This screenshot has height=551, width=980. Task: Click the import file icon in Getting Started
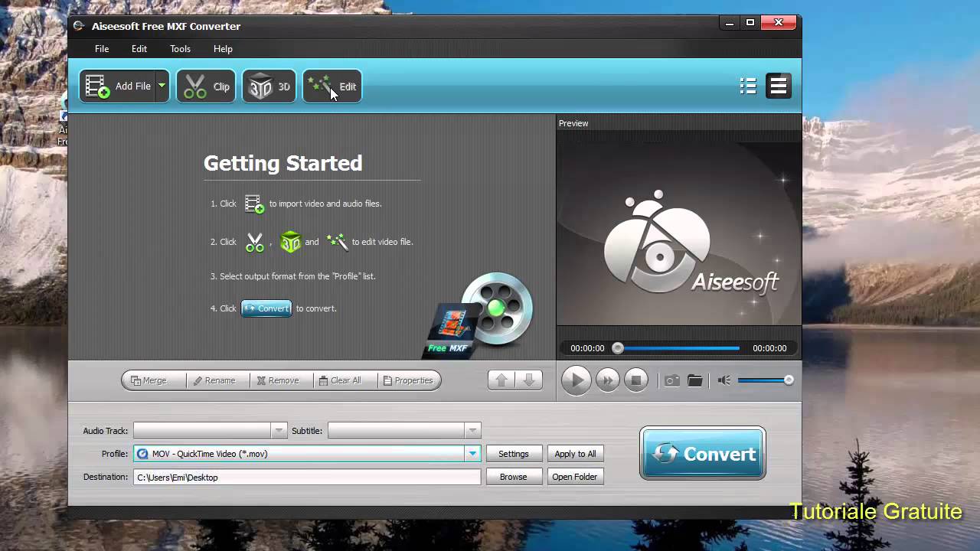[254, 204]
